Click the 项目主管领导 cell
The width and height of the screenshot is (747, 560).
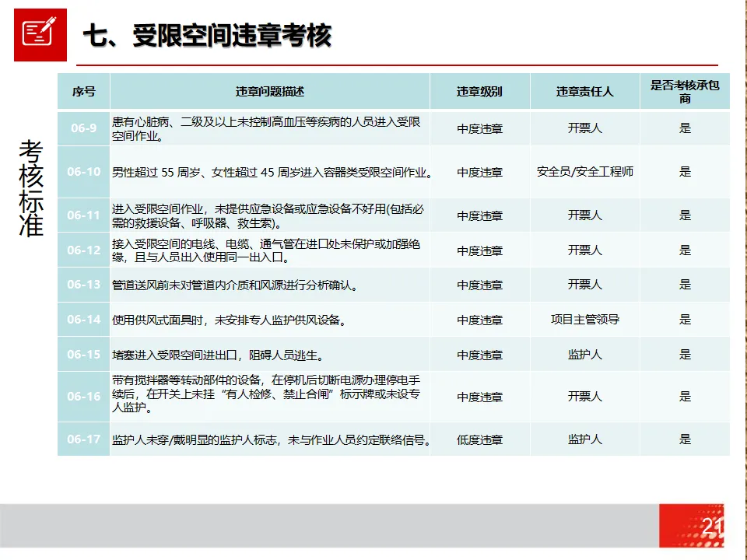click(x=585, y=320)
